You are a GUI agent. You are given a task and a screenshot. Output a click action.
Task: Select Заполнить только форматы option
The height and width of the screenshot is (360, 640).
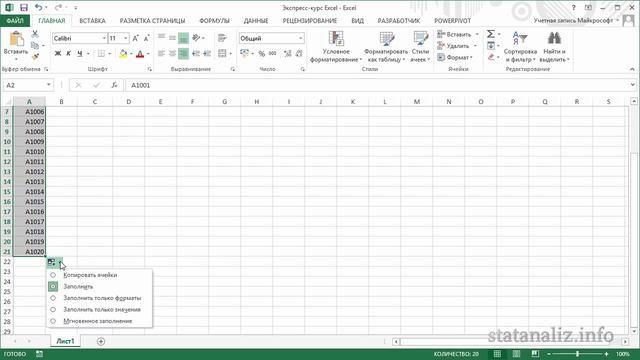[100, 298]
